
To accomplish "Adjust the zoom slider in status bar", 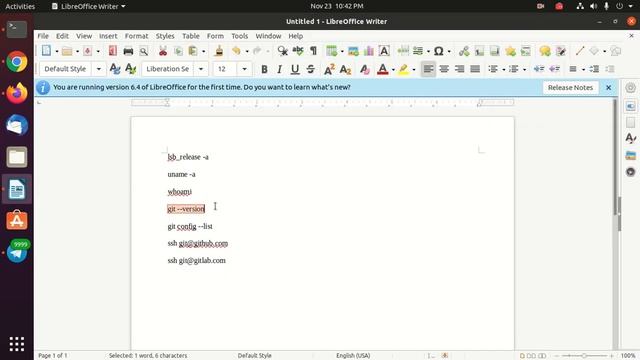I will (584, 356).
